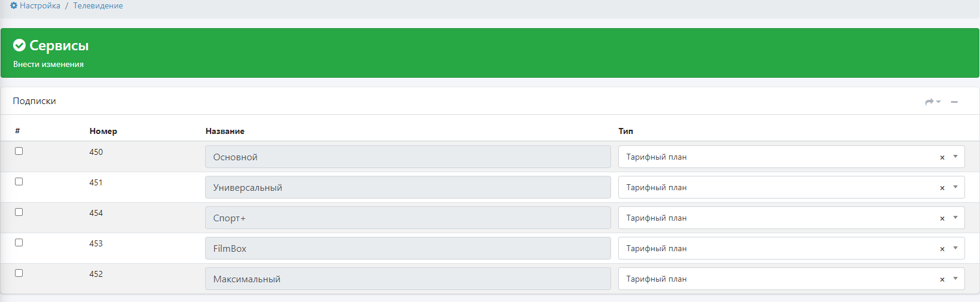980x302 pixels.
Task: Click the Универсальный name field
Action: [408, 187]
